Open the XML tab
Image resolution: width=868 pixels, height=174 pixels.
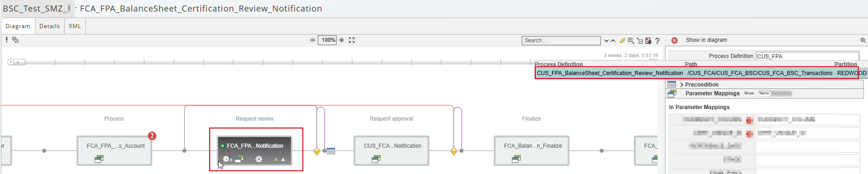[75, 26]
